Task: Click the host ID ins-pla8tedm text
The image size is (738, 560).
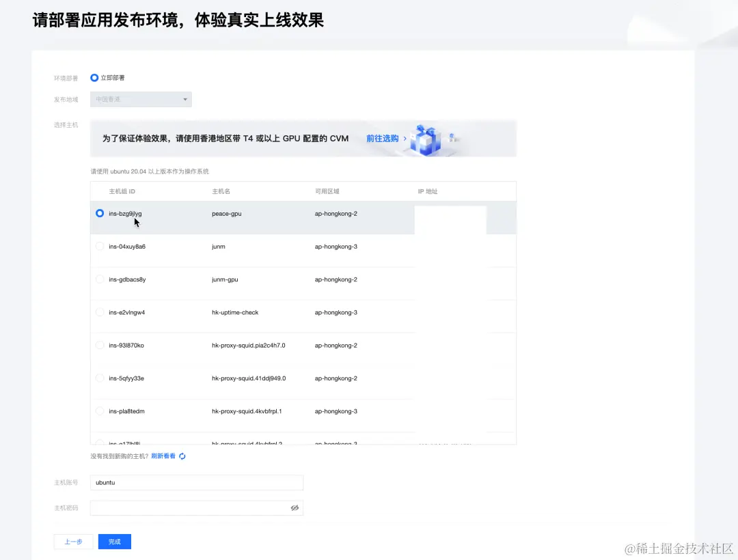Action: (x=126, y=411)
